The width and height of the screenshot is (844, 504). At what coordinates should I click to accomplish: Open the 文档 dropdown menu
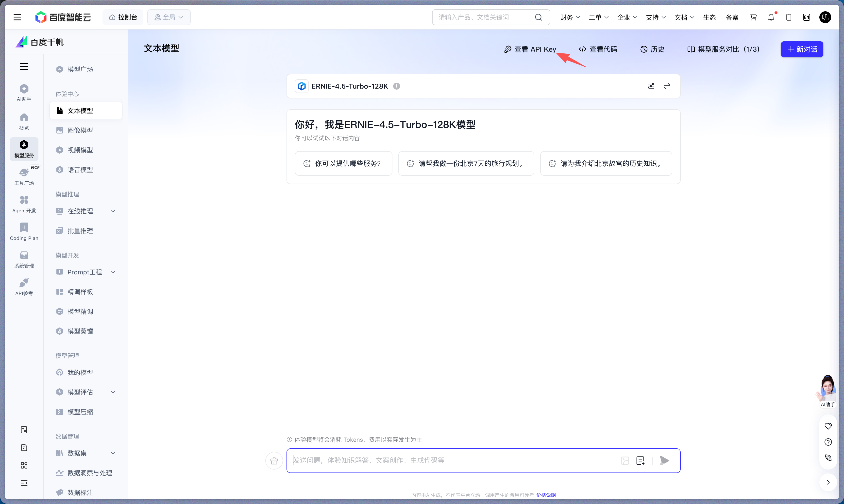(x=684, y=17)
